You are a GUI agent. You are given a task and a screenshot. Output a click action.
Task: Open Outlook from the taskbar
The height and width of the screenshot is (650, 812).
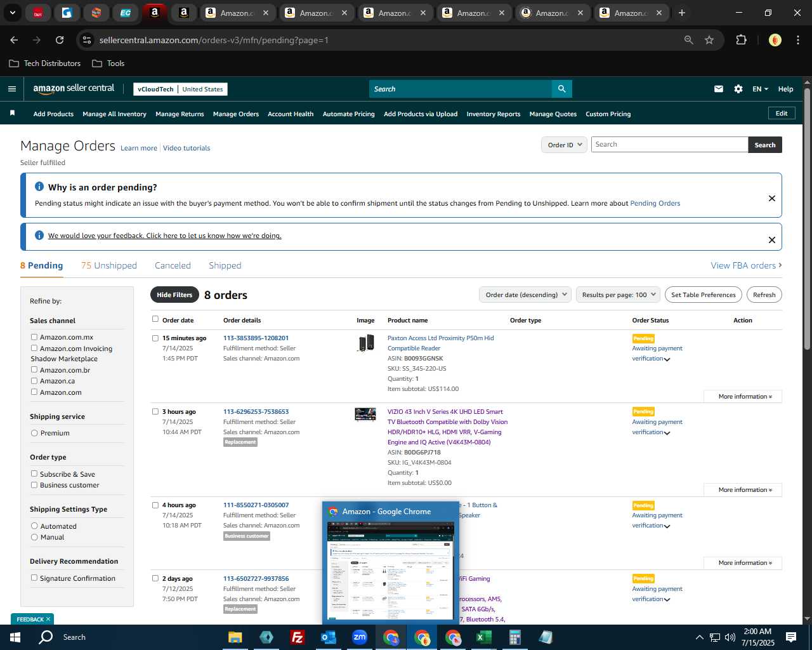(x=328, y=637)
